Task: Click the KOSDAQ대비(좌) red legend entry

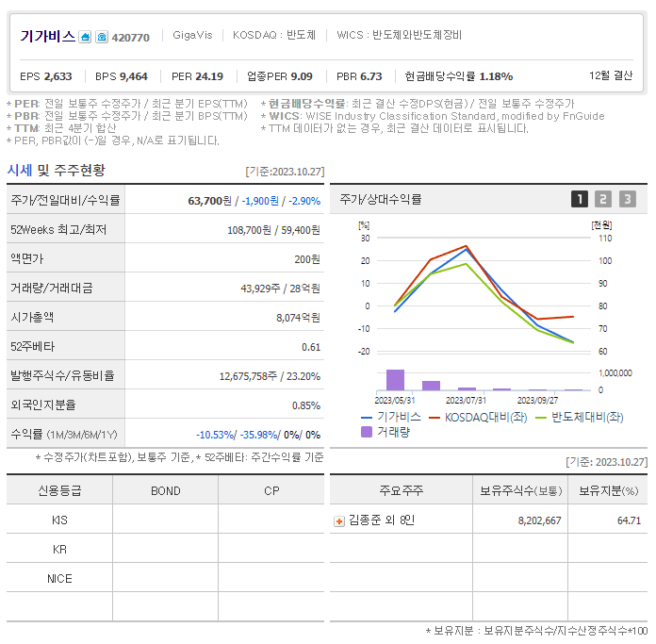Action: (478, 418)
